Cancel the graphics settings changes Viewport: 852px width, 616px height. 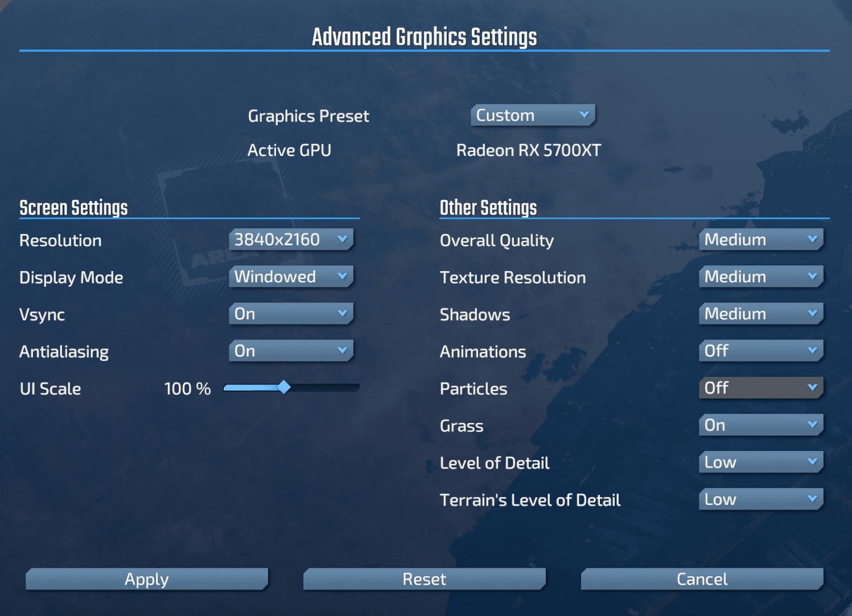coord(702,579)
